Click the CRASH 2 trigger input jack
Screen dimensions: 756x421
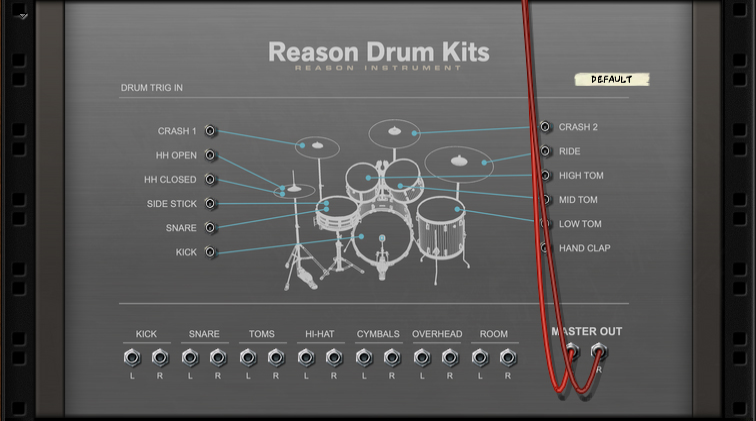pos(545,127)
